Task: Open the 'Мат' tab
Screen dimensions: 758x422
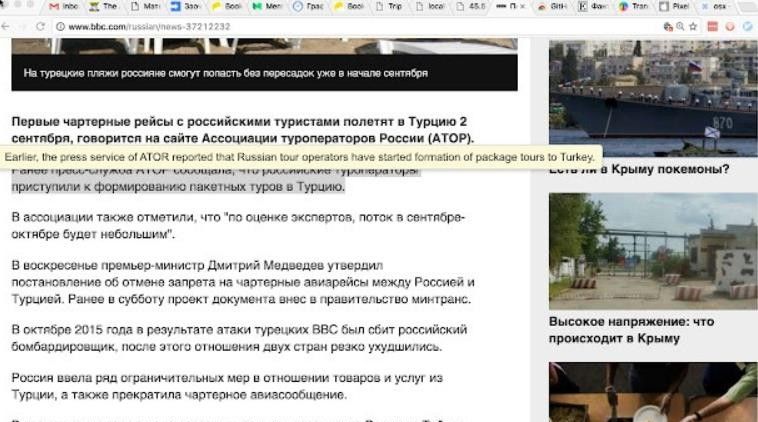Action: pyautogui.click(x=145, y=6)
